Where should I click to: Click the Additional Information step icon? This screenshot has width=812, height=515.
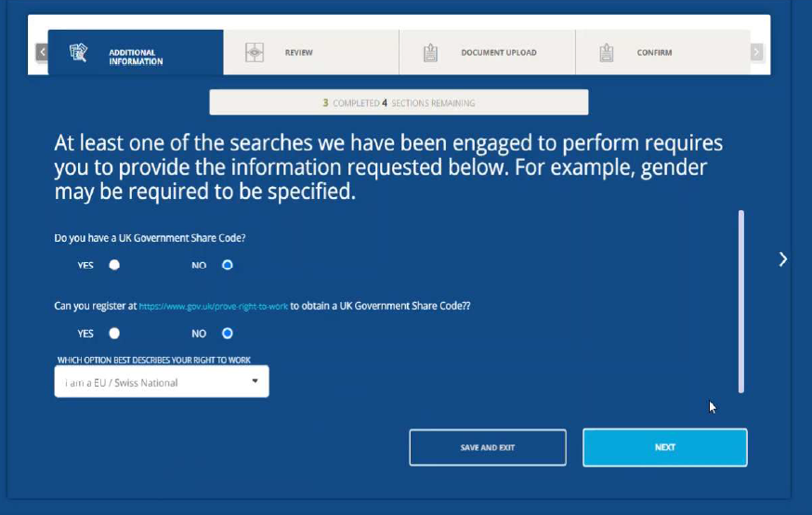pyautogui.click(x=79, y=52)
